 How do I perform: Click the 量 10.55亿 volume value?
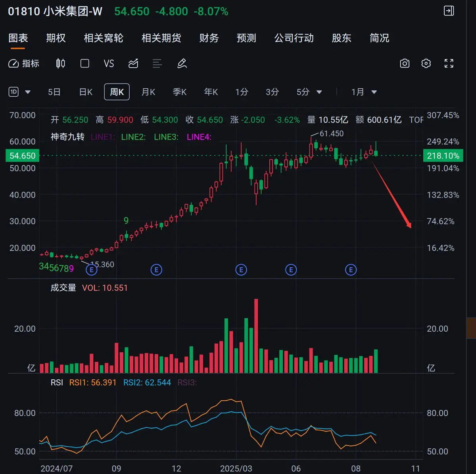tap(328, 120)
